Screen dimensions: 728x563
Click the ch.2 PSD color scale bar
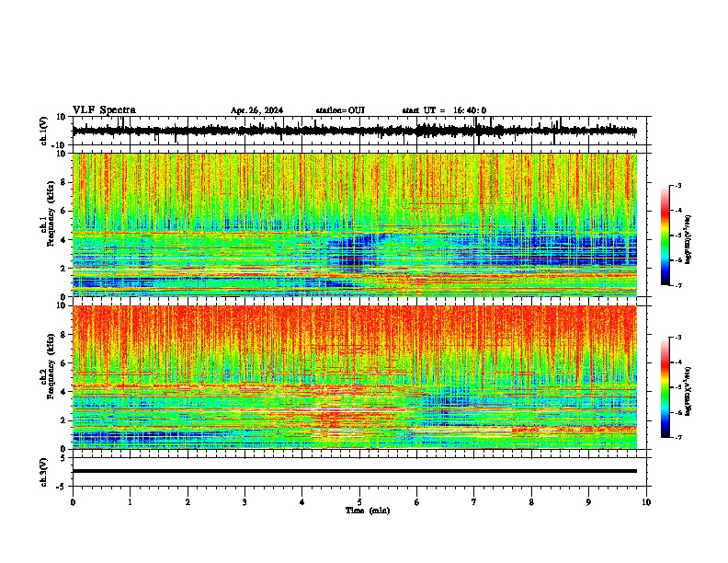tap(665, 387)
